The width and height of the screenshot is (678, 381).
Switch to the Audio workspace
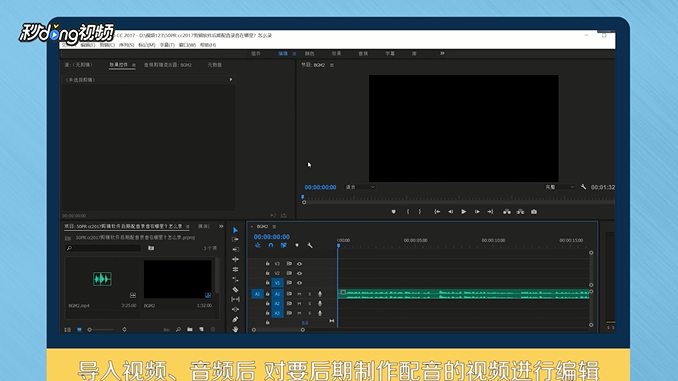point(363,54)
